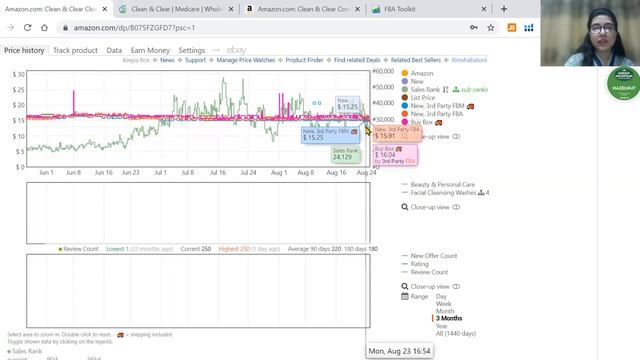Open the Support link
This screenshot has width=640, height=360.
pos(195,60)
